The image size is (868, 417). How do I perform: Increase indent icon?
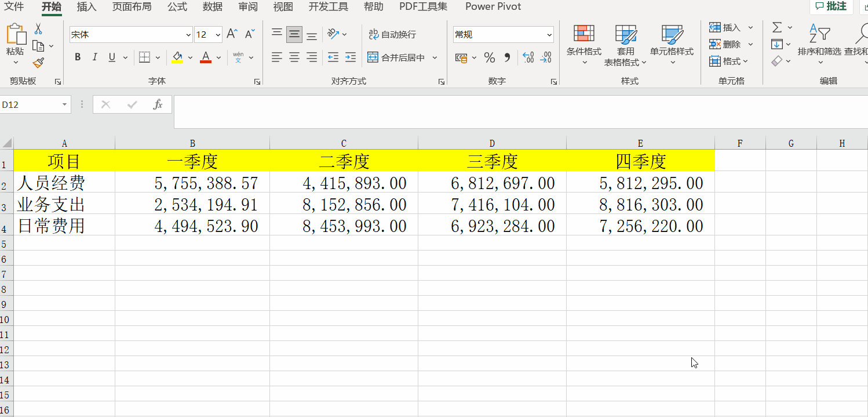(x=351, y=57)
